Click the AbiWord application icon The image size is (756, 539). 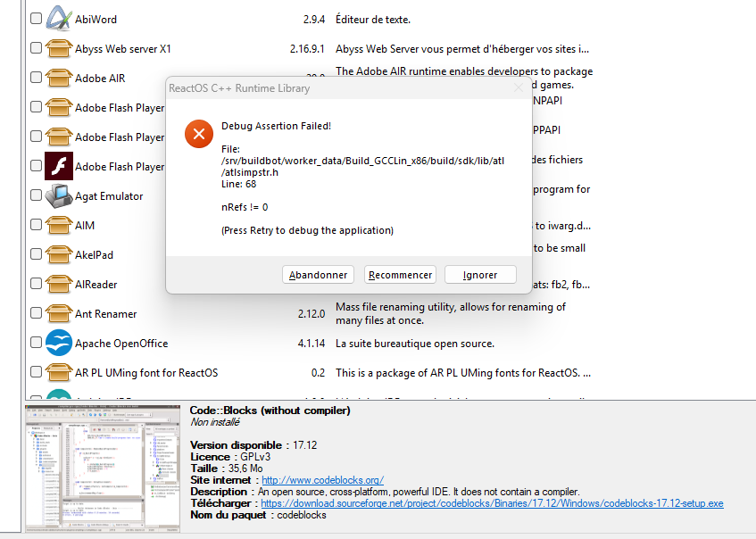point(59,19)
